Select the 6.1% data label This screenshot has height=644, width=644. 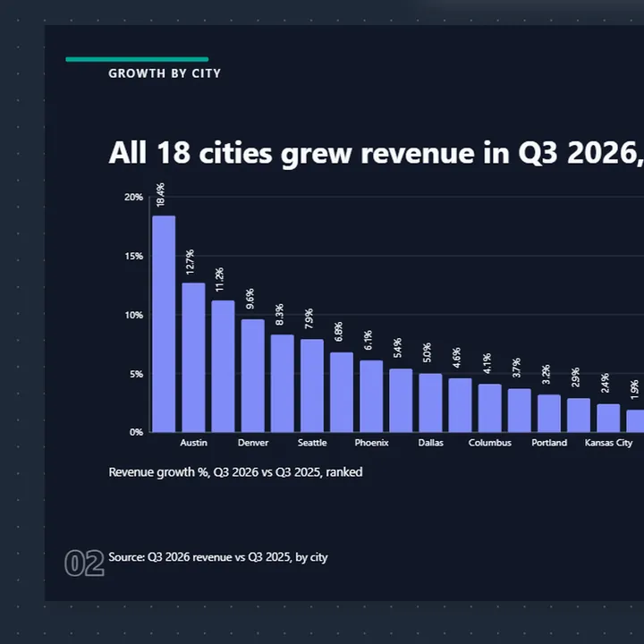pyautogui.click(x=368, y=340)
